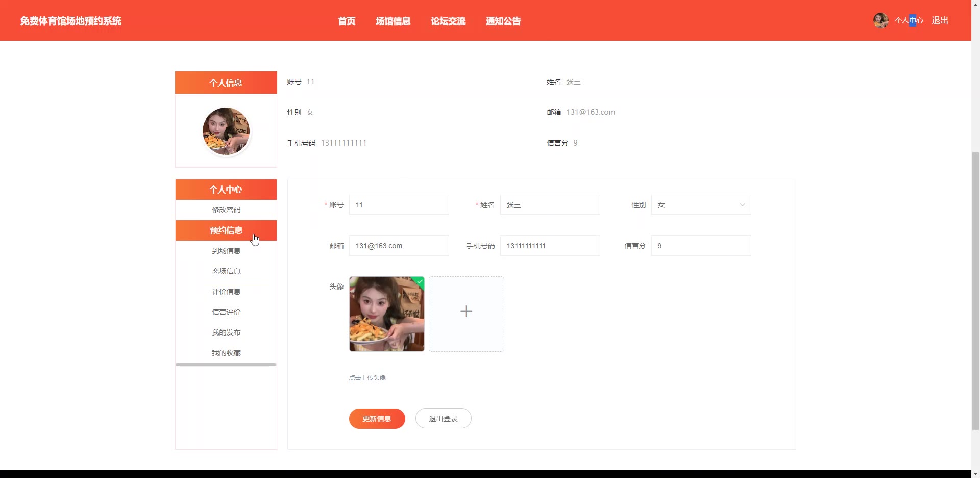980x478 pixels.
Task: Click the scroll down arrow of the page scrollbar
Action: coord(975,473)
